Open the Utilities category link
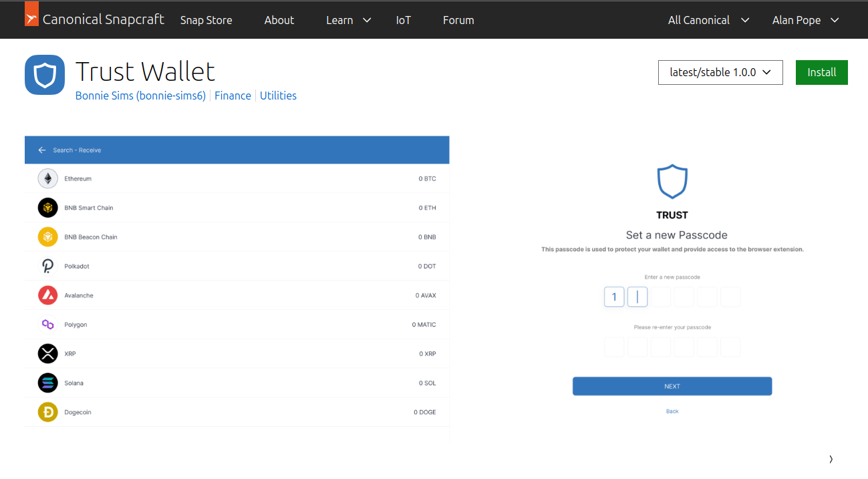This screenshot has width=868, height=479. coord(278,96)
